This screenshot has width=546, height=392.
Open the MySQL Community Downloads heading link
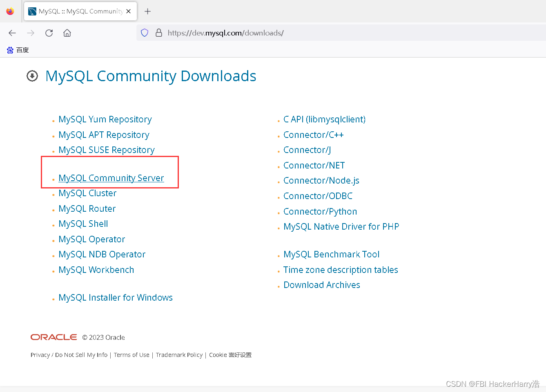(151, 76)
